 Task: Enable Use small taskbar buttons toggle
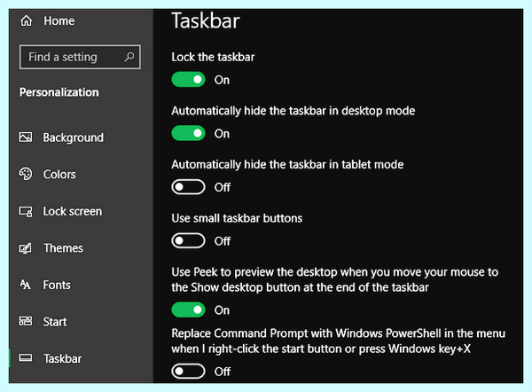coord(188,240)
